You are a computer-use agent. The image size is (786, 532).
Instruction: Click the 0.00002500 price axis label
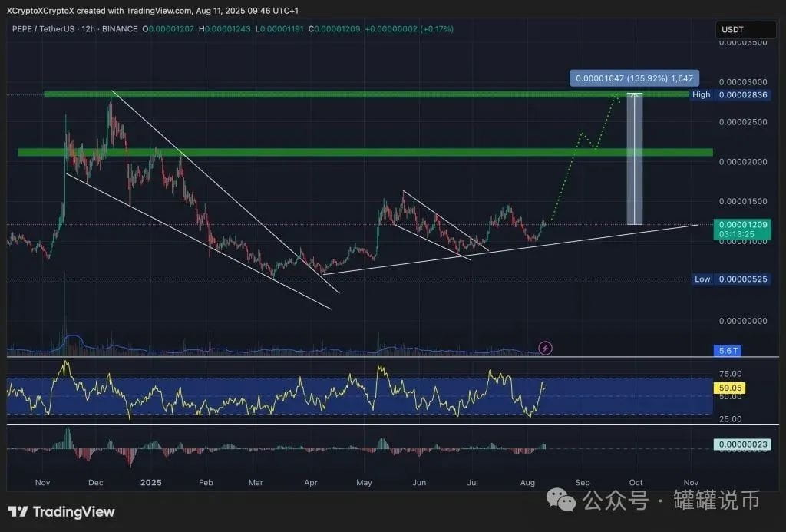743,122
